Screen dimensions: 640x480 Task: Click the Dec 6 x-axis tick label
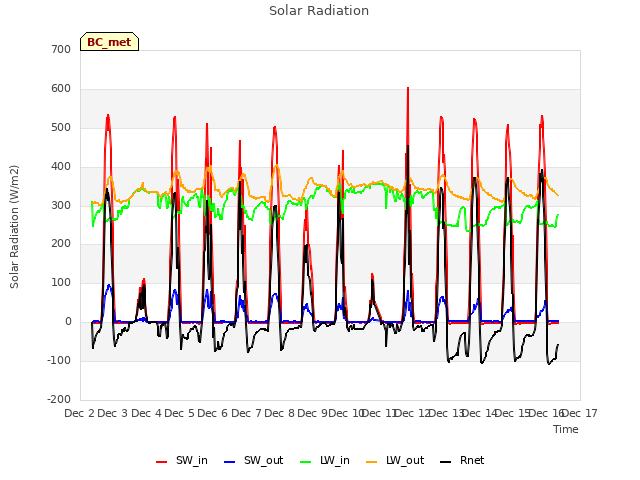pos(213,413)
